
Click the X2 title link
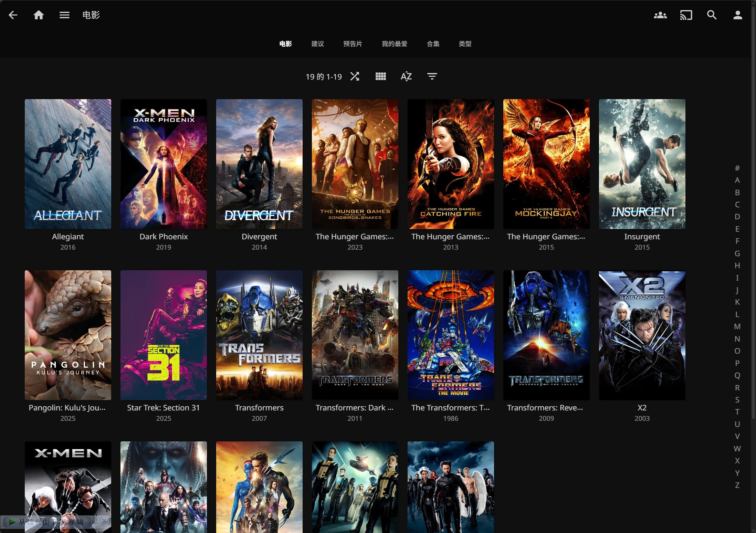point(642,408)
